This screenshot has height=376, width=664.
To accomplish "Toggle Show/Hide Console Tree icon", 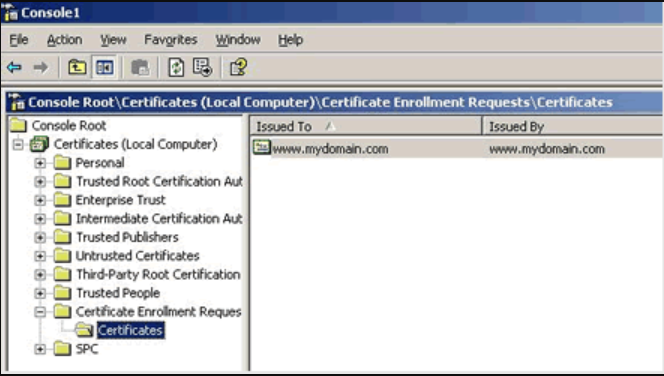I will (105, 67).
